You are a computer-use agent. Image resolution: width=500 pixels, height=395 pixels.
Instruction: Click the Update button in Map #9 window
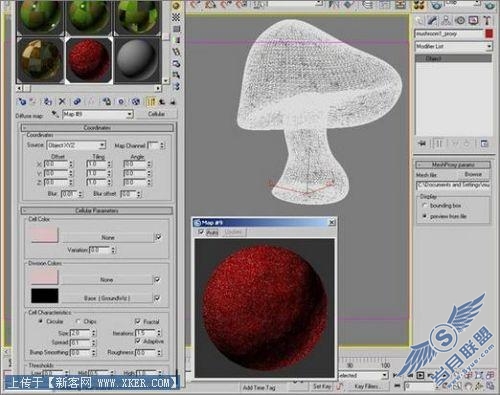click(x=233, y=232)
